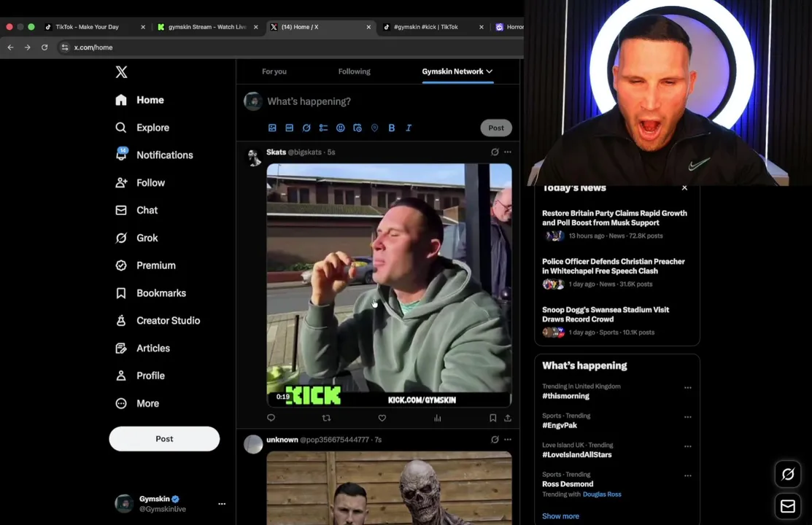Bookmark the Skats post
Image resolution: width=812 pixels, height=525 pixels.
coord(493,418)
